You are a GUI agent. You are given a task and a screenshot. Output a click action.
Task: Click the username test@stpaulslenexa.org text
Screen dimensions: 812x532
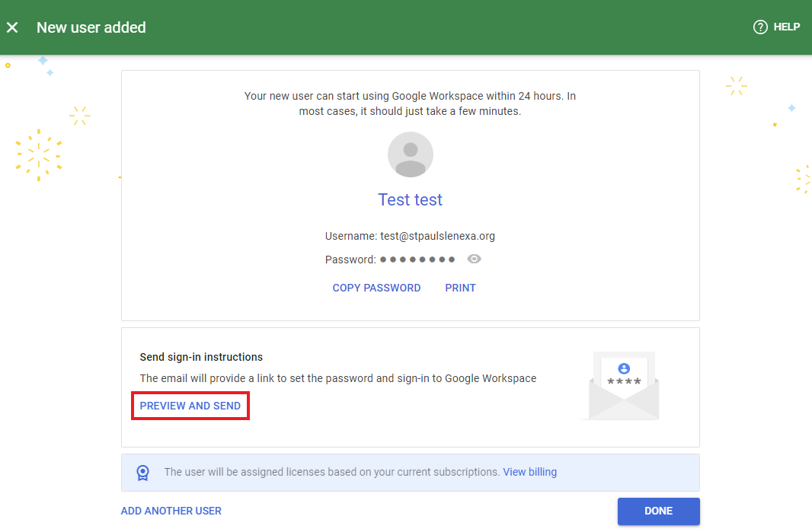410,237
